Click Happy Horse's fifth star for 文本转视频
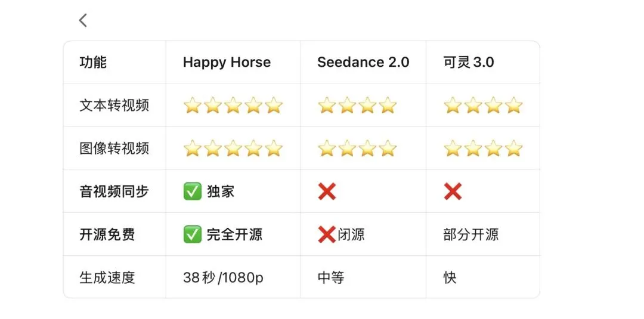 (274, 106)
